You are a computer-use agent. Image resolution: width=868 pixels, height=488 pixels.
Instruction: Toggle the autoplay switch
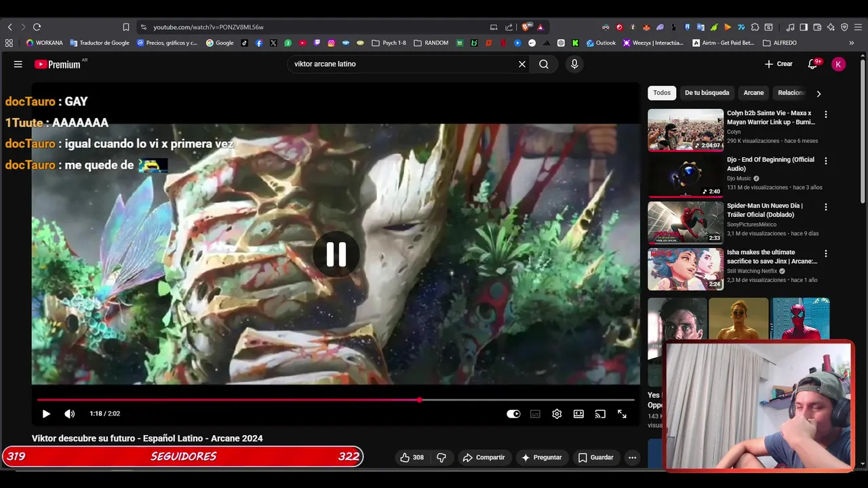click(513, 413)
